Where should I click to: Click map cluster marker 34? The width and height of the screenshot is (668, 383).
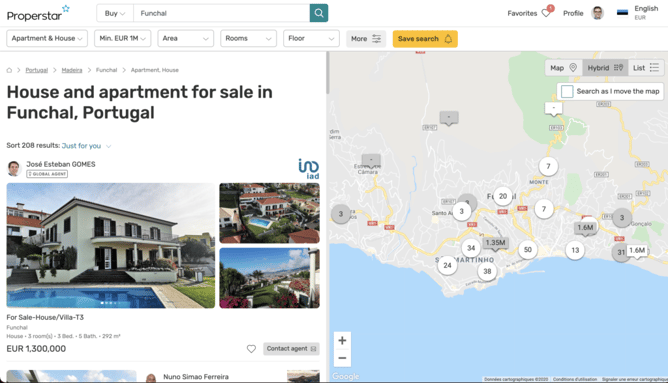471,248
